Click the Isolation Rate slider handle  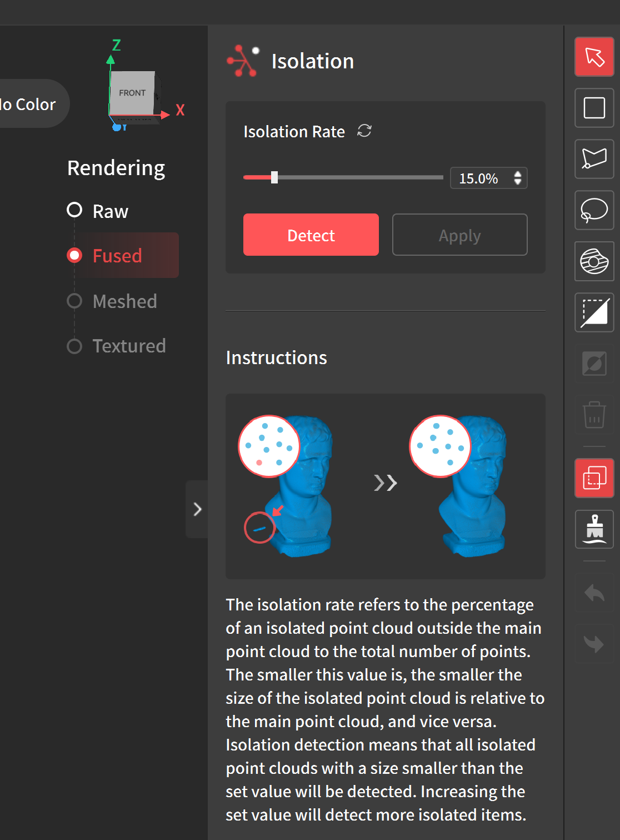click(x=274, y=177)
